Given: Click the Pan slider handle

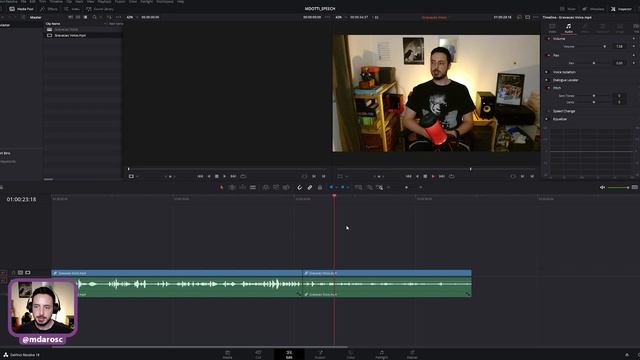Looking at the screenshot, I should (594, 63).
